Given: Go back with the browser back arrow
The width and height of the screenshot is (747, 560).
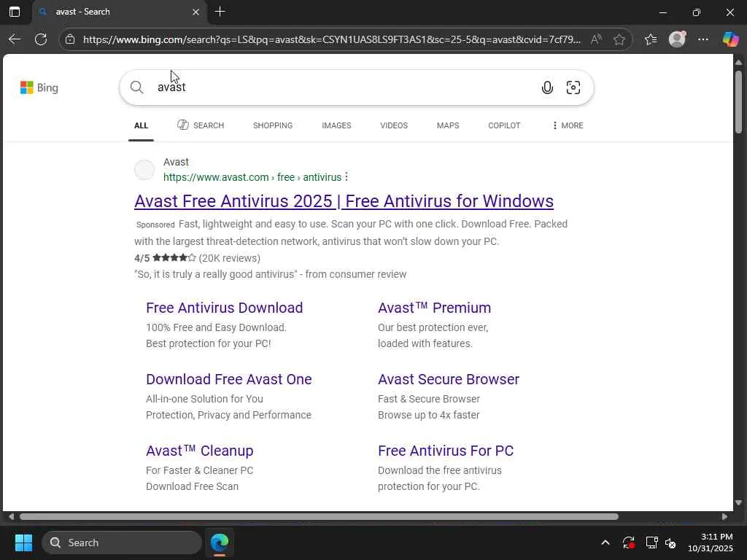Looking at the screenshot, I should [x=15, y=39].
